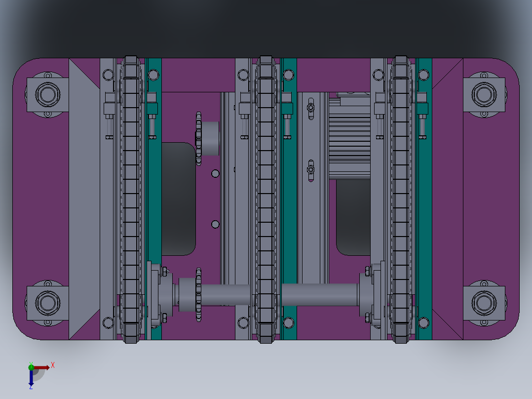The height and width of the screenshot is (399, 532).
Task: Select the ribbed electric motor
Action: [349, 136]
